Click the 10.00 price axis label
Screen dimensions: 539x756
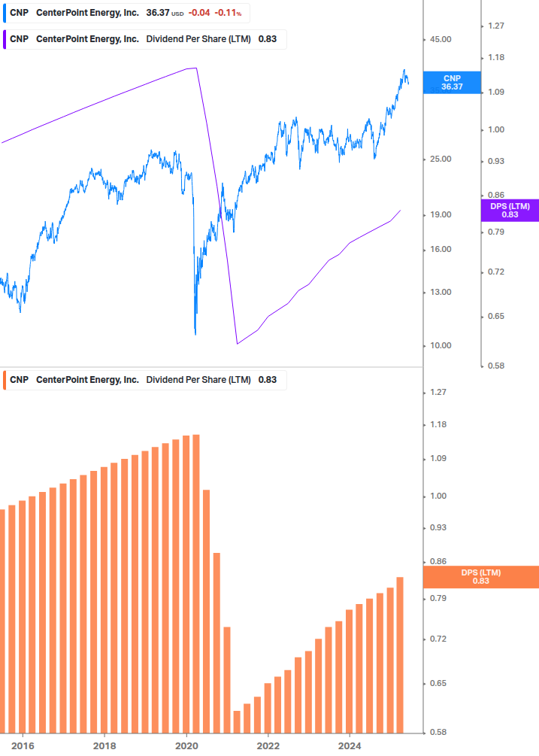[x=441, y=346]
